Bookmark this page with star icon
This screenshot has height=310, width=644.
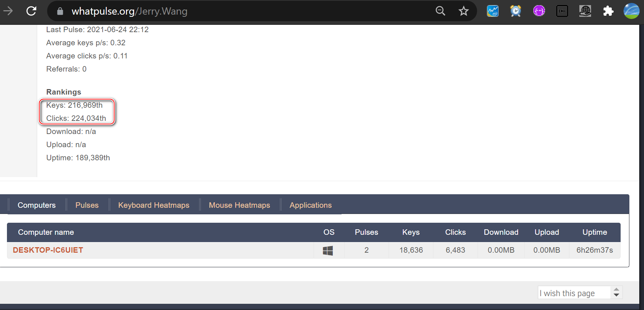tap(464, 11)
